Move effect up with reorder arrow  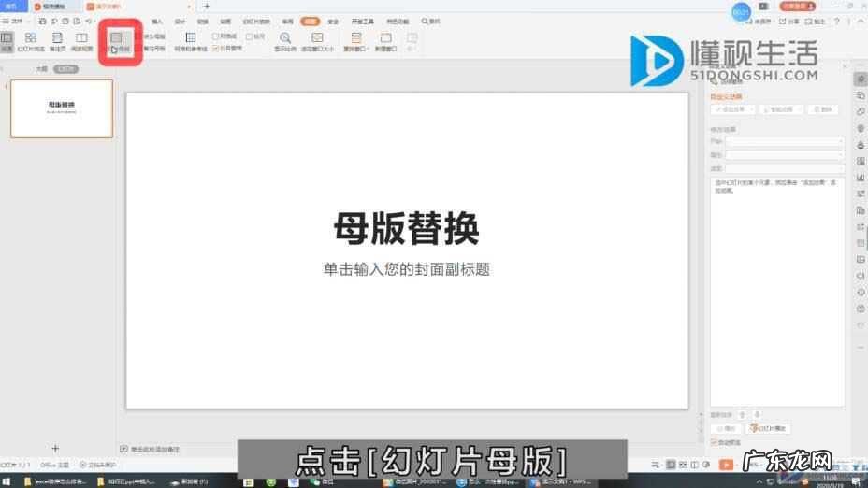[743, 414]
